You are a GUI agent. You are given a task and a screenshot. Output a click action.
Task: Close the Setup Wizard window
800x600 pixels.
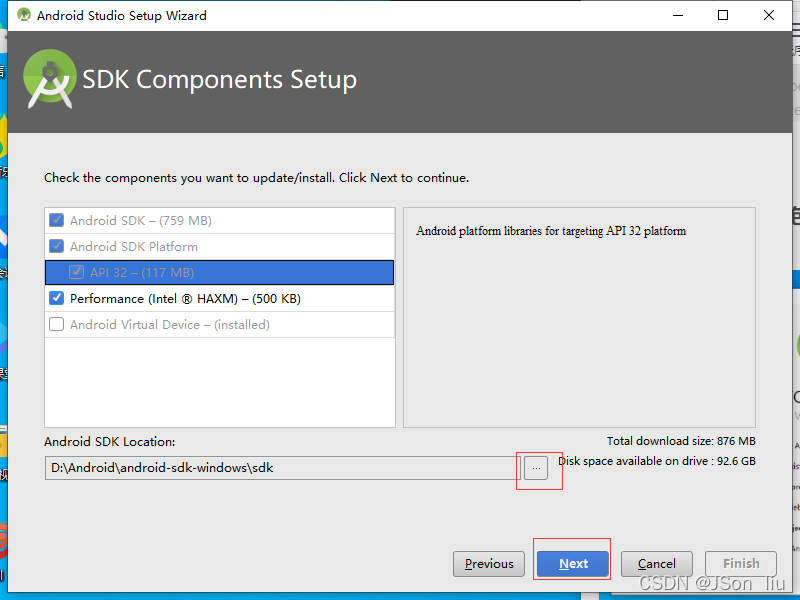(769, 15)
